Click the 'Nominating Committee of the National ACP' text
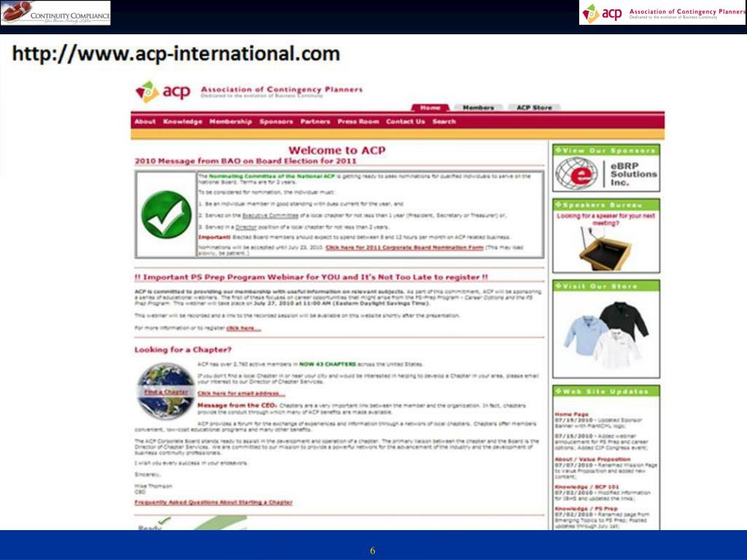The image size is (747, 560). click(x=272, y=176)
